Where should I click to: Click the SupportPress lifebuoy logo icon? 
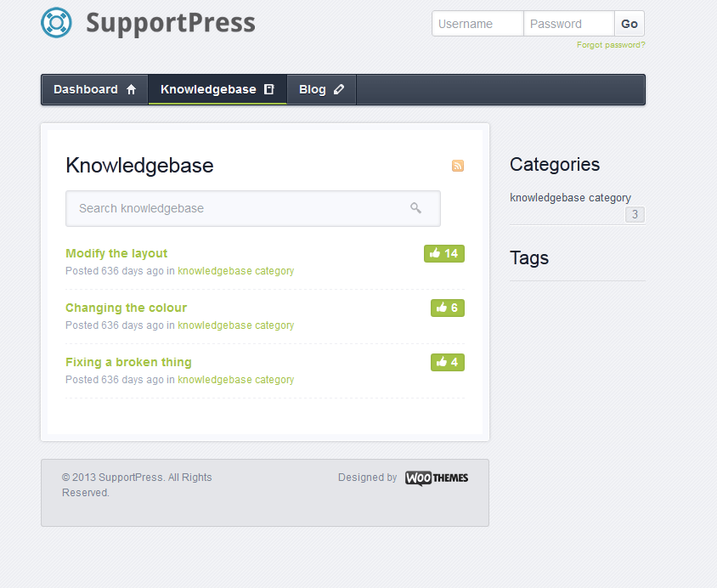coord(56,22)
